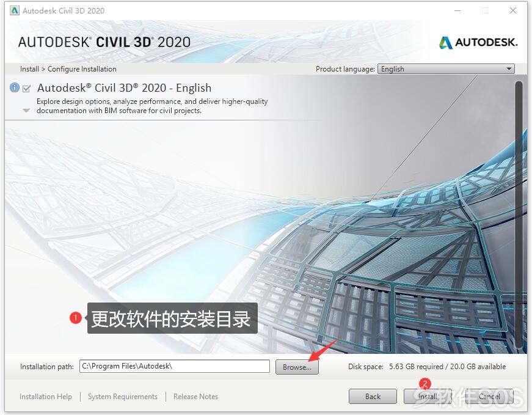Click the vertical scrollbar on the right
532x415 pixels.
[x=519, y=214]
